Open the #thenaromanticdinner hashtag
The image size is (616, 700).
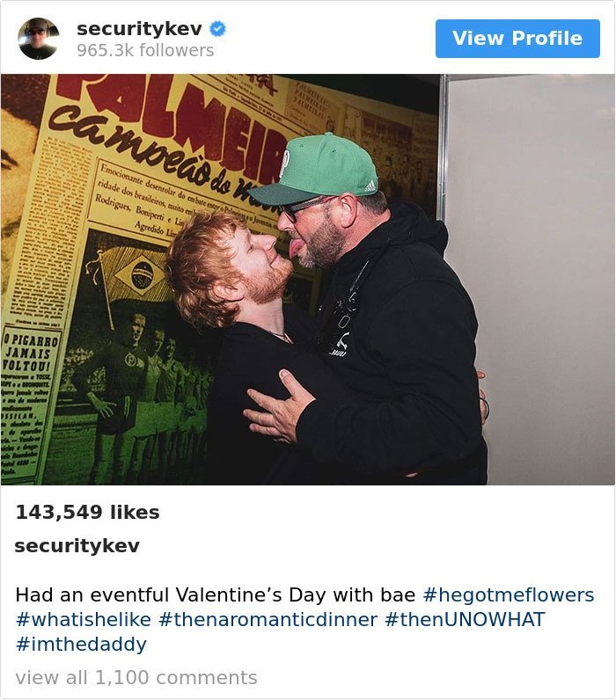(268, 620)
